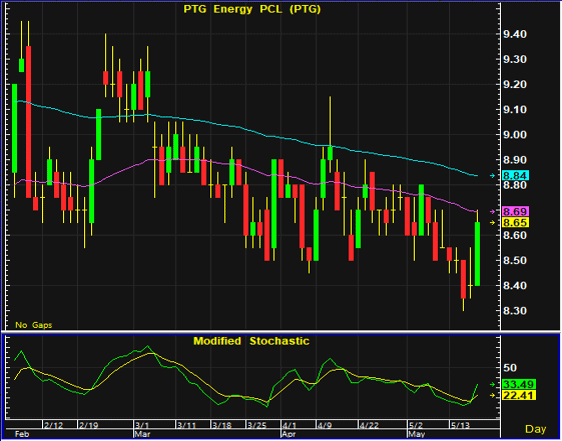Screen dimensions: 562x441
Task: Click the yellow 8.65 last price tag
Action: pyautogui.click(x=515, y=223)
